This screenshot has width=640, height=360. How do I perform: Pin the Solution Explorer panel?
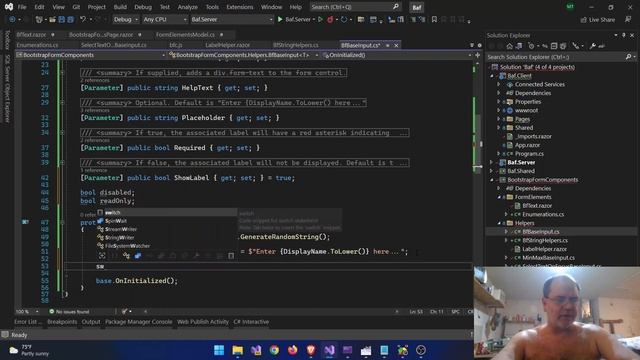(624, 35)
